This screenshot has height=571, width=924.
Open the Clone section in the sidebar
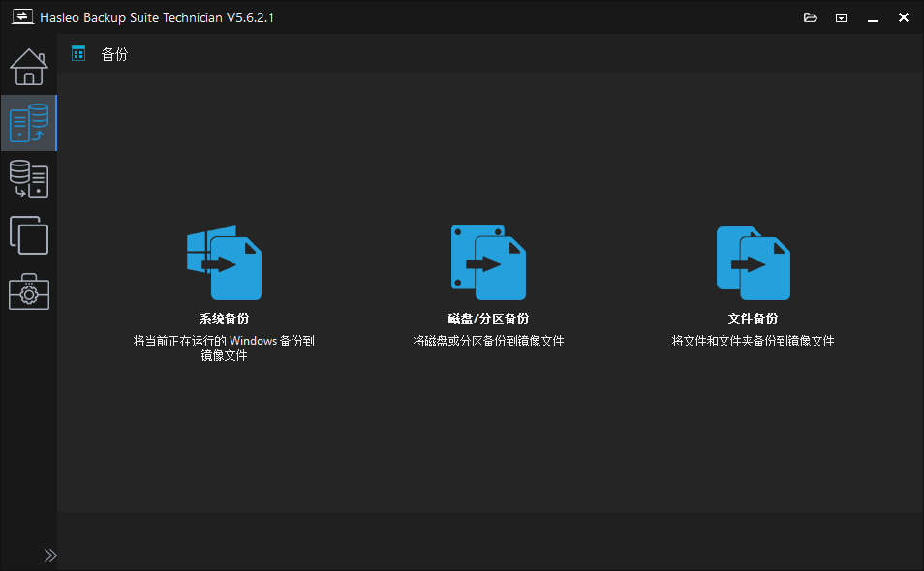[28, 235]
